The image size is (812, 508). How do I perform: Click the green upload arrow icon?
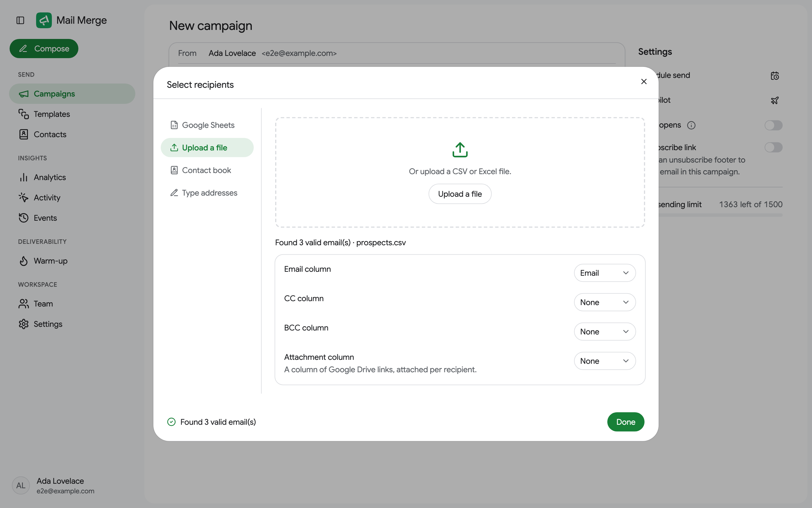point(460,150)
